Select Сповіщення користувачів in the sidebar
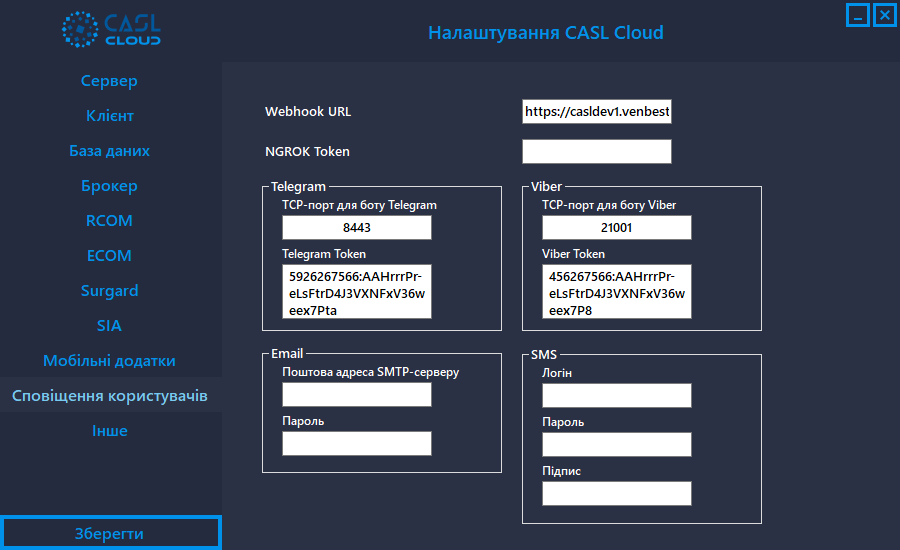The width and height of the screenshot is (900, 550). 110,396
